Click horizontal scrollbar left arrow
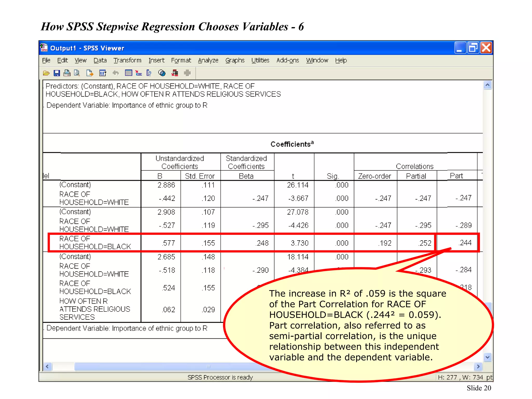Image resolution: width=532 pixels, height=399 pixels. (47, 367)
